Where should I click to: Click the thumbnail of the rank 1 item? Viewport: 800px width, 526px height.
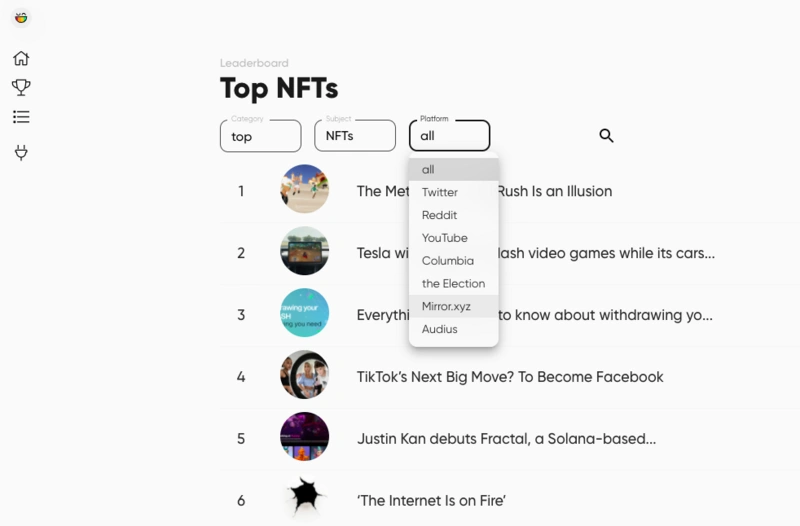pyautogui.click(x=304, y=190)
